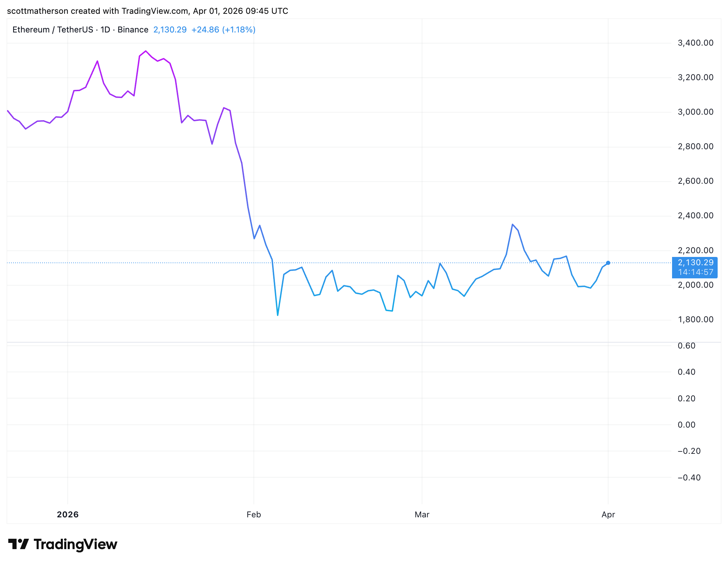Click the 0.60 label on lower pane scale
Viewport: 728px width, 565px height.
pyautogui.click(x=686, y=346)
